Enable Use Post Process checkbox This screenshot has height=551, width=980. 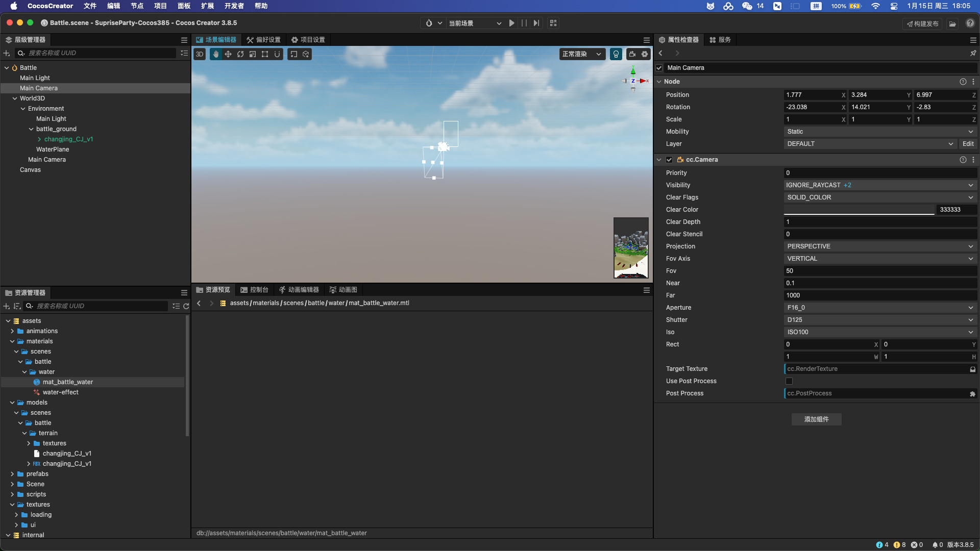789,381
